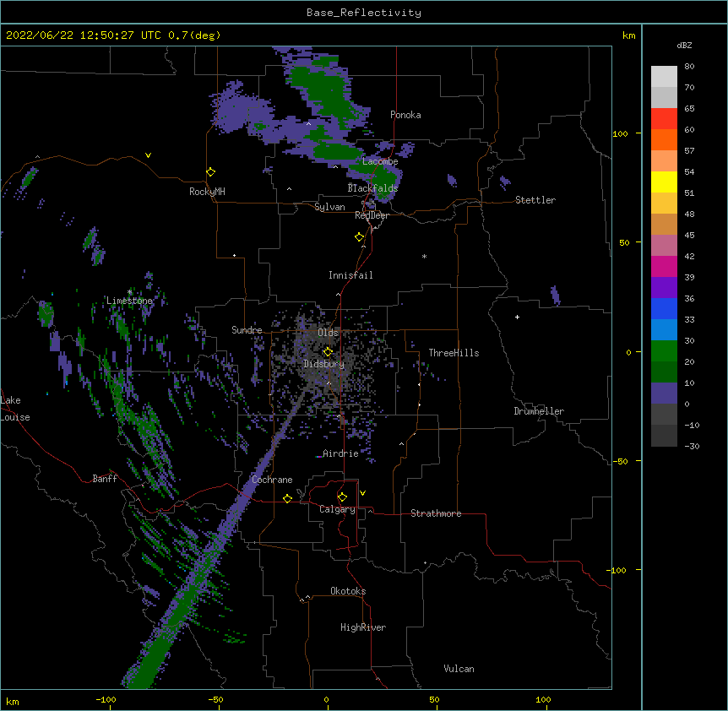The width and height of the screenshot is (728, 711).
Task: Click the Lake Louise label
Action: [15, 409]
